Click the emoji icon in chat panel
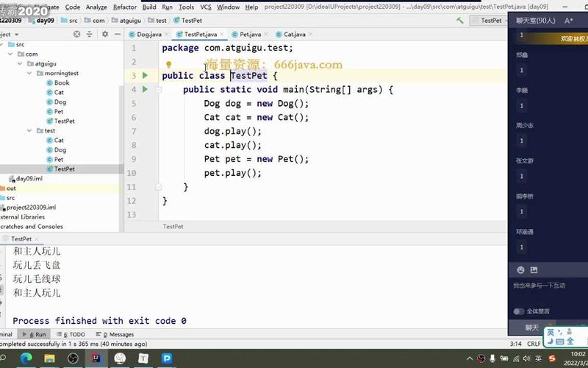588x368 pixels. pos(520,270)
